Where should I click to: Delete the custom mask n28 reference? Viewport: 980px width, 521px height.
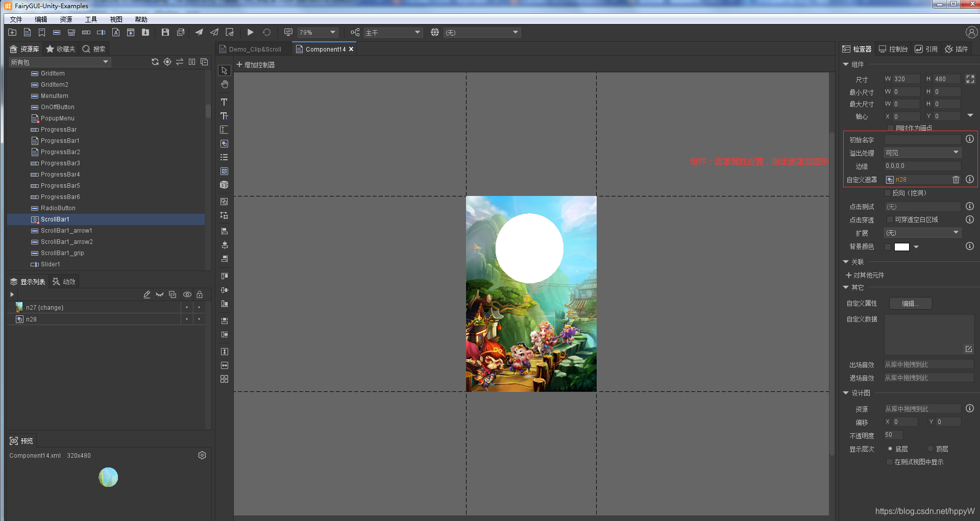pos(956,180)
